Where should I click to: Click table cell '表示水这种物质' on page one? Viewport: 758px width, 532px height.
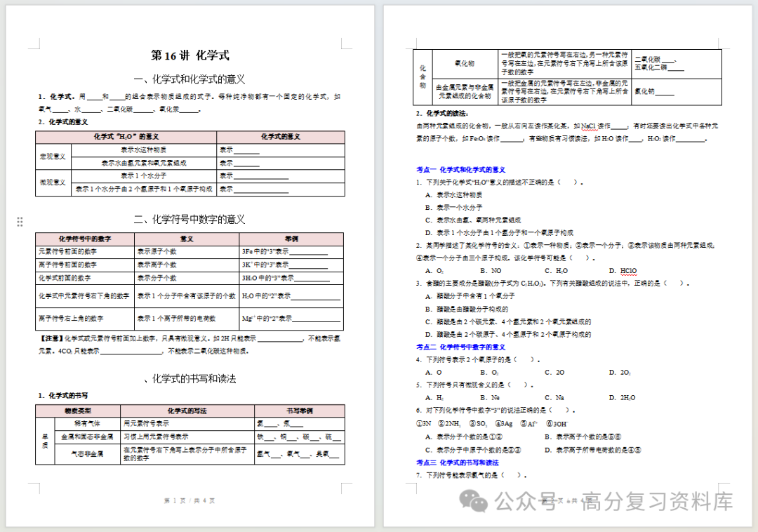point(144,150)
